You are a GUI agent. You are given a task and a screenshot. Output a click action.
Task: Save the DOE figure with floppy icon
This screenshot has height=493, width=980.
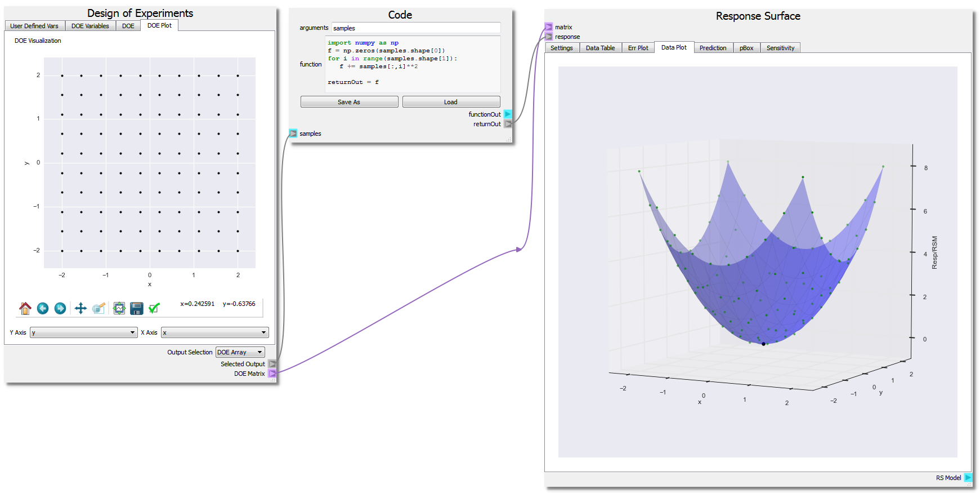[136, 308]
